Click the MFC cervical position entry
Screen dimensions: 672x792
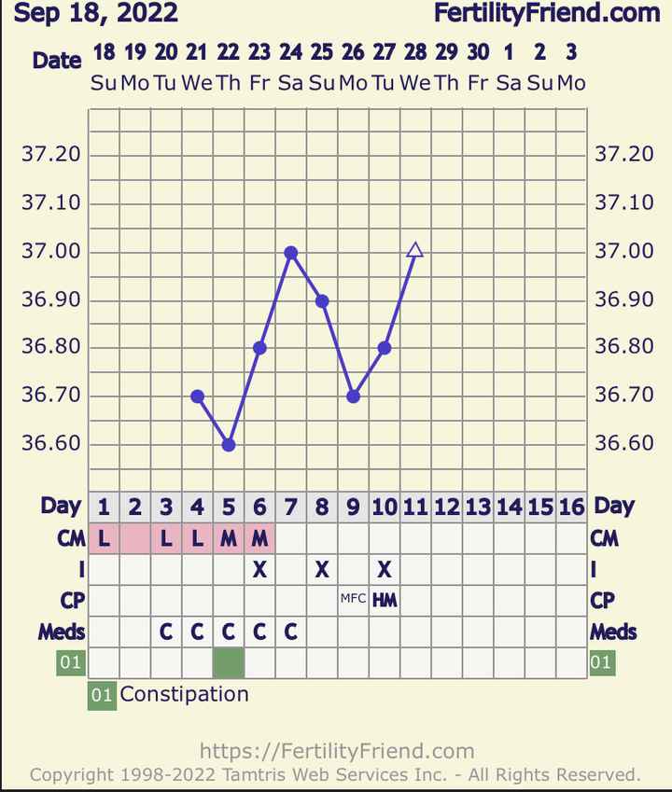[353, 600]
